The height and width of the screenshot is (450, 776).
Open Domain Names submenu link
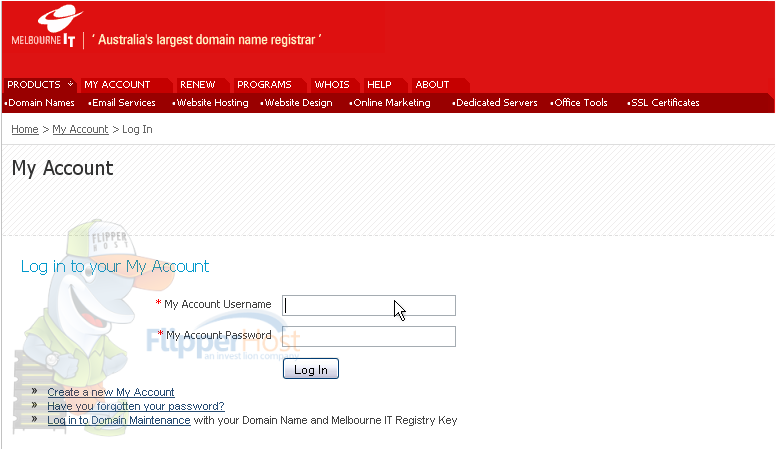[41, 102]
